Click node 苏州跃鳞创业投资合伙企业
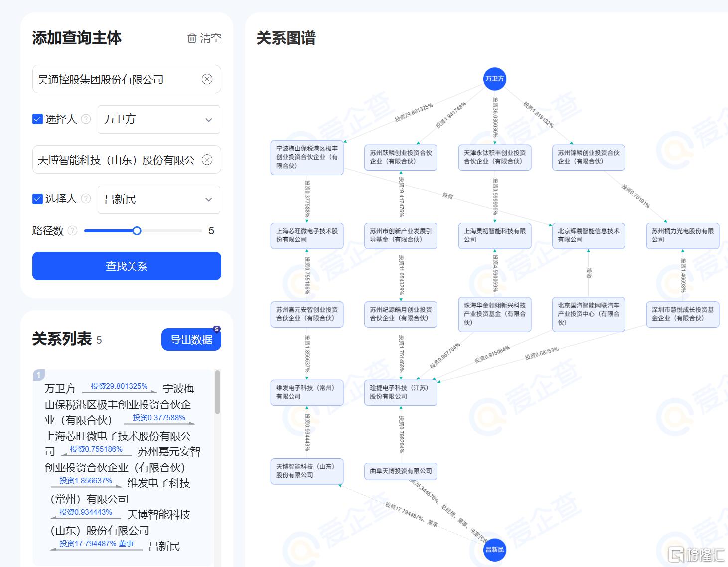Screen dimensions: 728x567 point(401,157)
